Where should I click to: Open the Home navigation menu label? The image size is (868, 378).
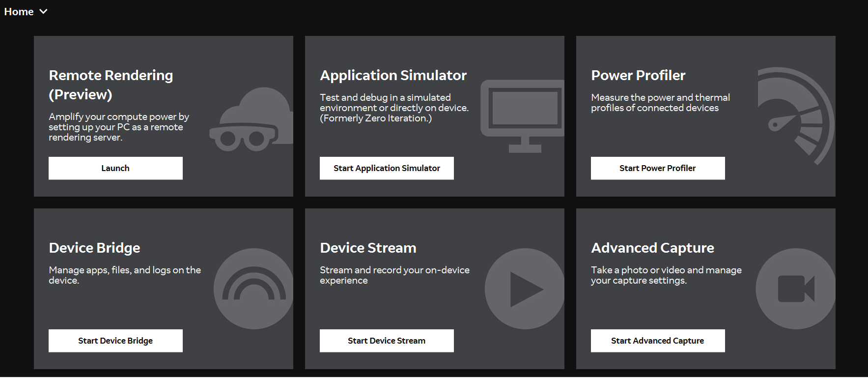[x=19, y=11]
